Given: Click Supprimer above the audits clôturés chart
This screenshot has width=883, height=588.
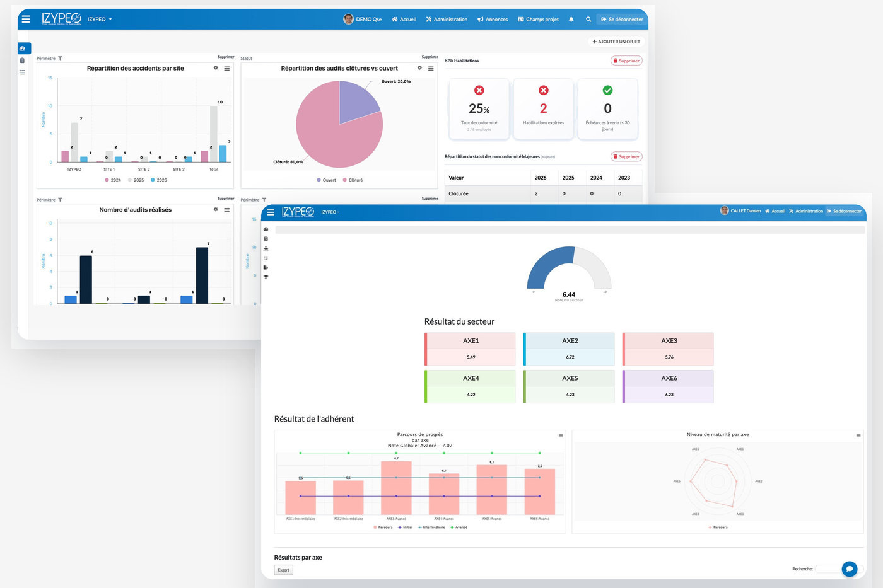Looking at the screenshot, I should click(x=430, y=57).
